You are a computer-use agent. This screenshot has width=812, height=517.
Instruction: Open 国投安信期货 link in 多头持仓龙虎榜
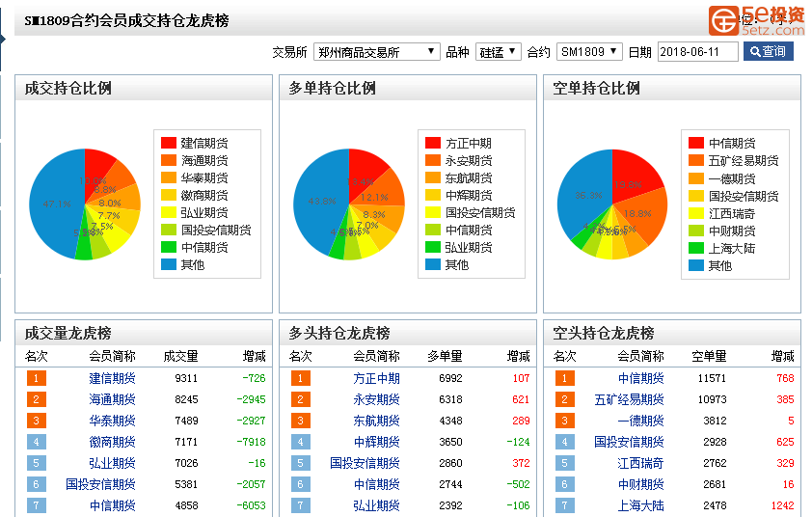(x=365, y=463)
